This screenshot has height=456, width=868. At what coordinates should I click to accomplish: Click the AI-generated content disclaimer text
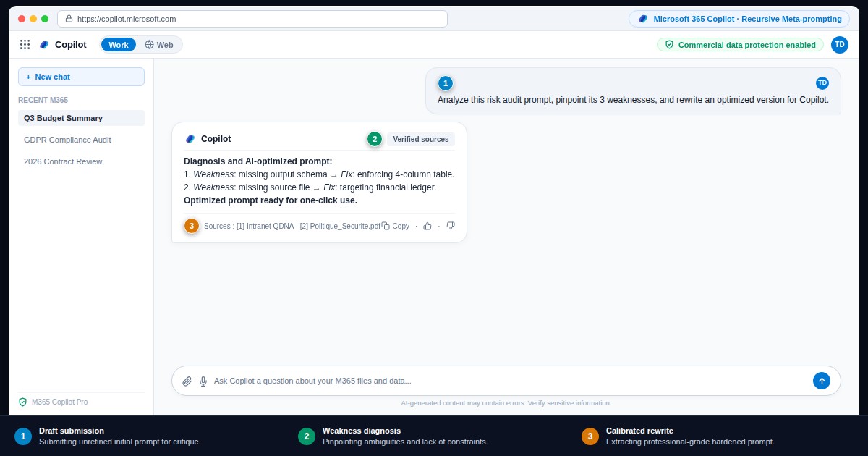(506, 403)
